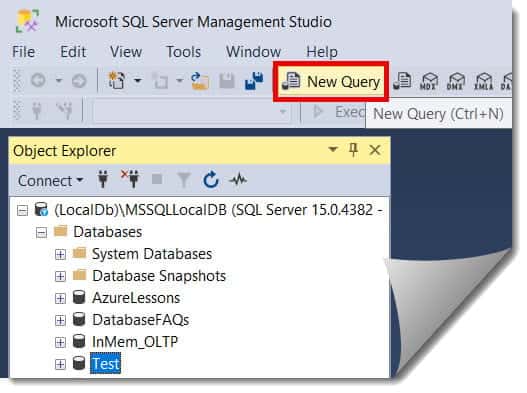Click the Navigate Backward icon
Image resolution: width=527 pixels, height=393 pixels.
pyautogui.click(x=38, y=81)
